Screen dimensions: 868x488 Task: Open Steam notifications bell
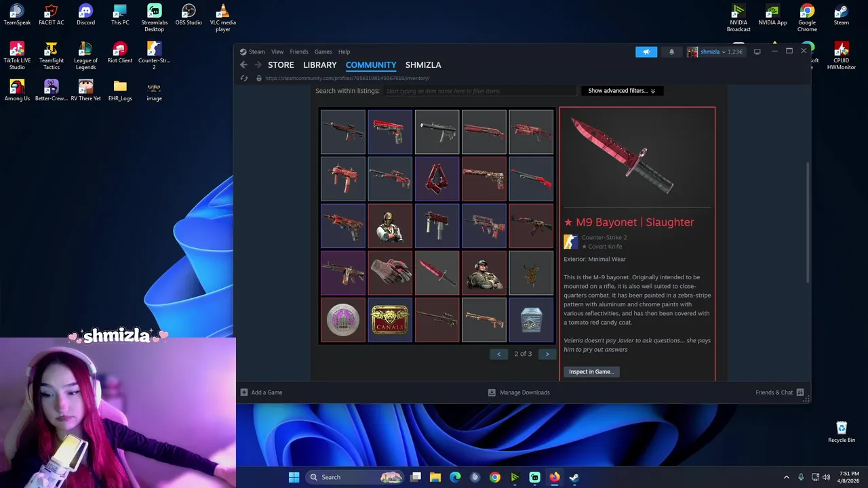click(671, 52)
